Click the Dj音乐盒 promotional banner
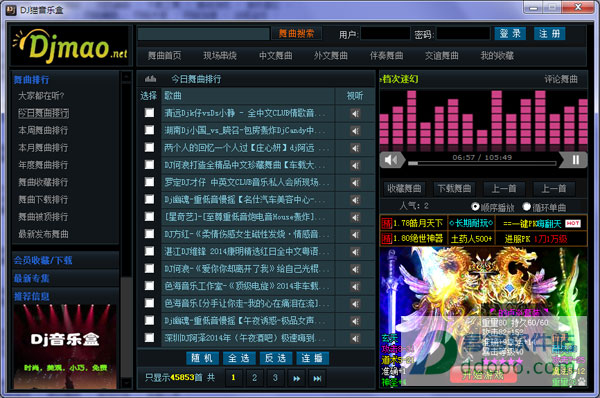This screenshot has height=398, width=600. click(x=65, y=347)
